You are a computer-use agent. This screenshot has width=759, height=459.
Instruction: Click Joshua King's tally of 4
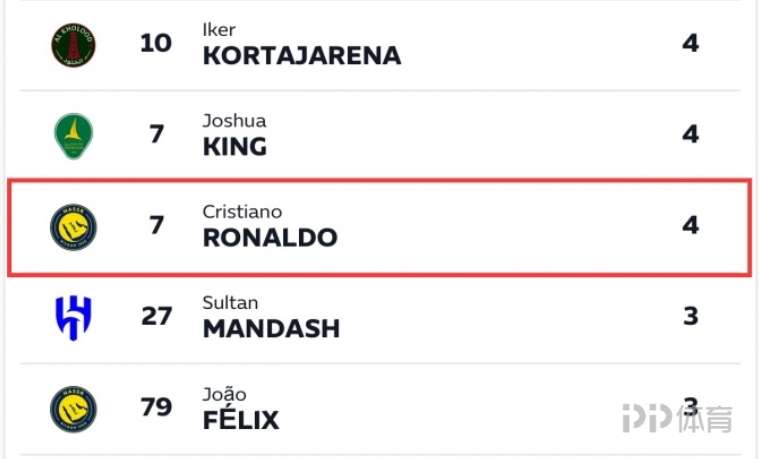tap(691, 134)
